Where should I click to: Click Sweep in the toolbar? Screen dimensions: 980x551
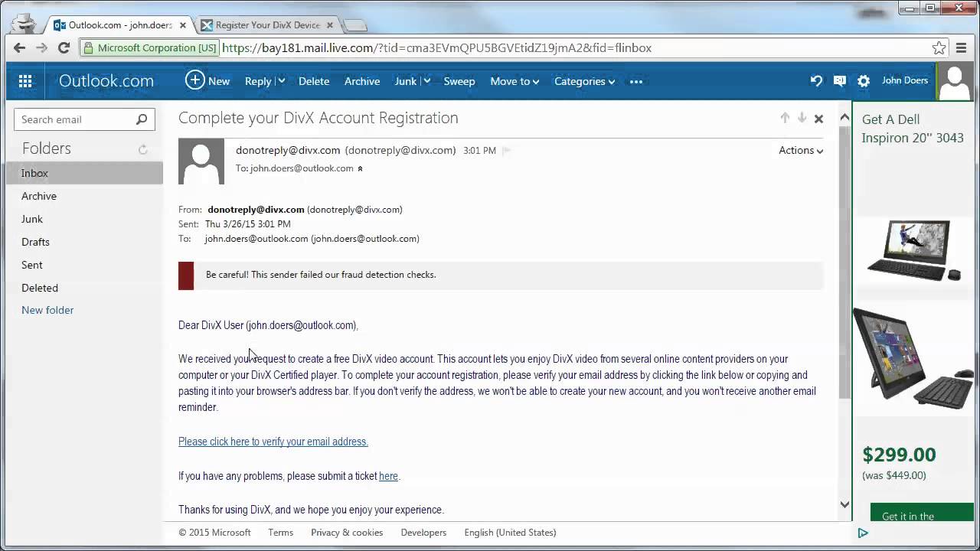pyautogui.click(x=459, y=81)
